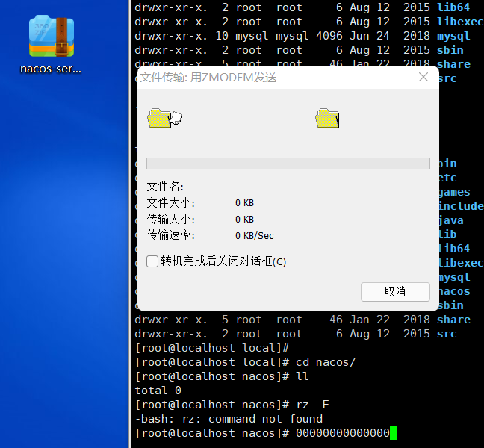
Task: Click the 'total 0' terminal output
Action: (x=158, y=391)
